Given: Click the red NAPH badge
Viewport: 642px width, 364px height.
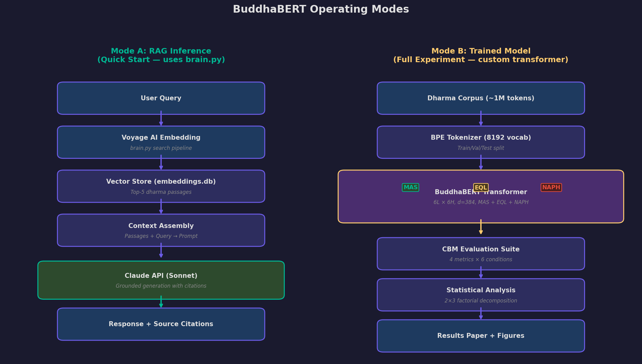Looking at the screenshot, I should (551, 187).
